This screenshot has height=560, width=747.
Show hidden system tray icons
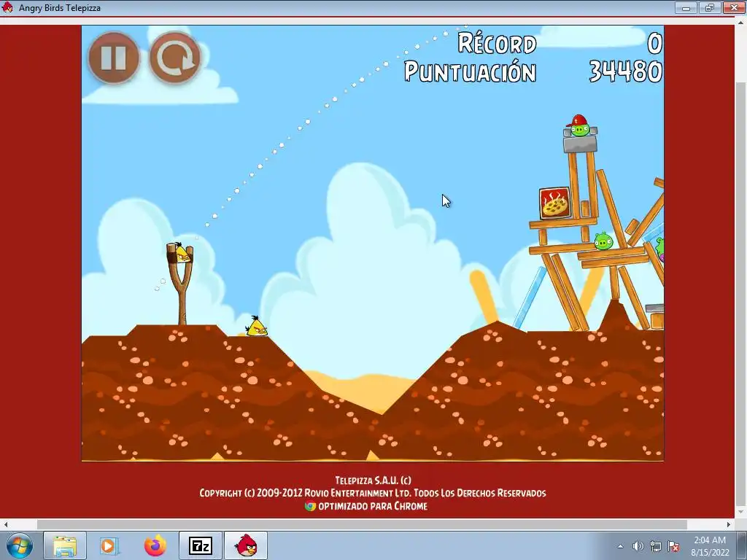coord(620,546)
